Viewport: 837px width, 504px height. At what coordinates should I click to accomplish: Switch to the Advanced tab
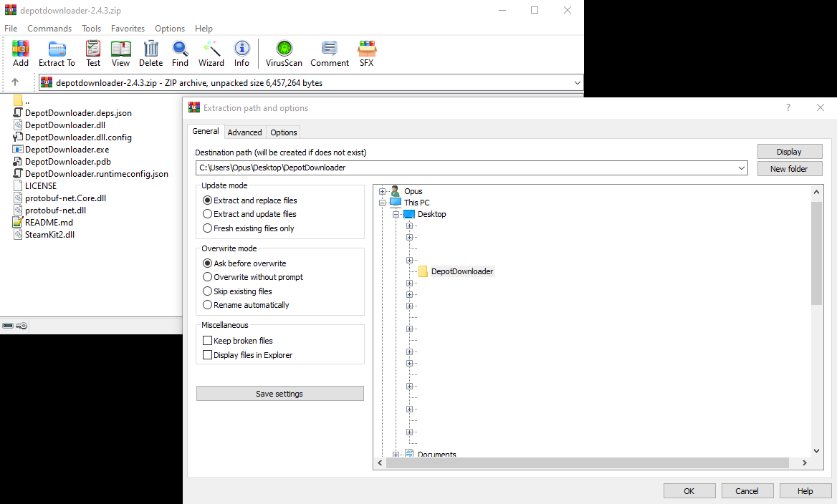click(x=244, y=132)
